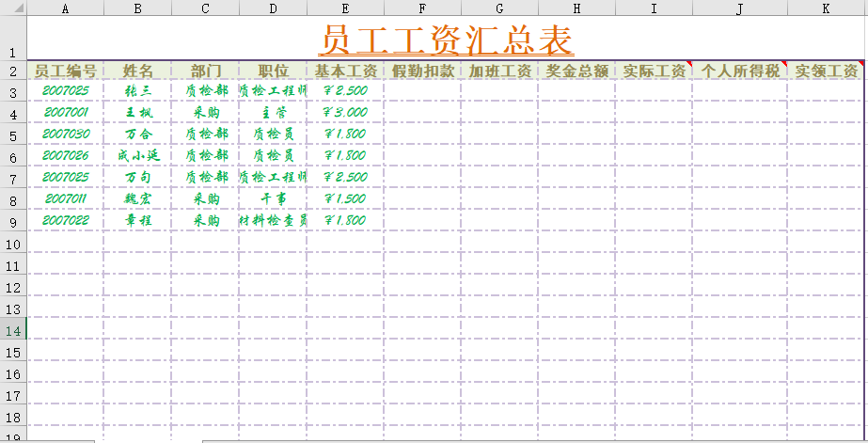Select the 个人所得税 header cell

point(740,71)
